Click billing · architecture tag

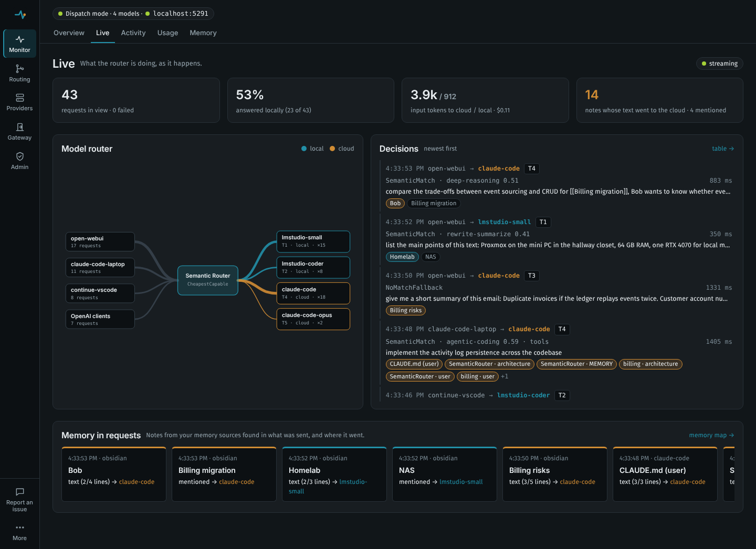(x=650, y=364)
